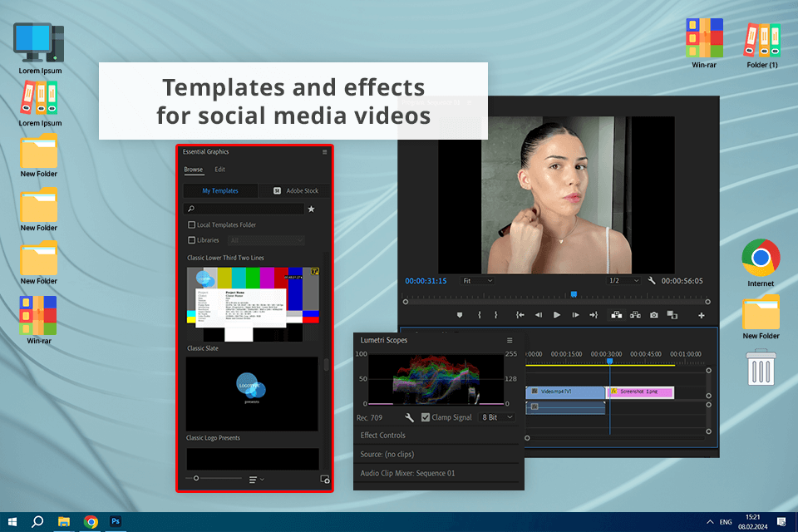Screen dimensions: 798x532
Task: Open the sort options dropdown in Essential Graphics
Action: pos(257,479)
